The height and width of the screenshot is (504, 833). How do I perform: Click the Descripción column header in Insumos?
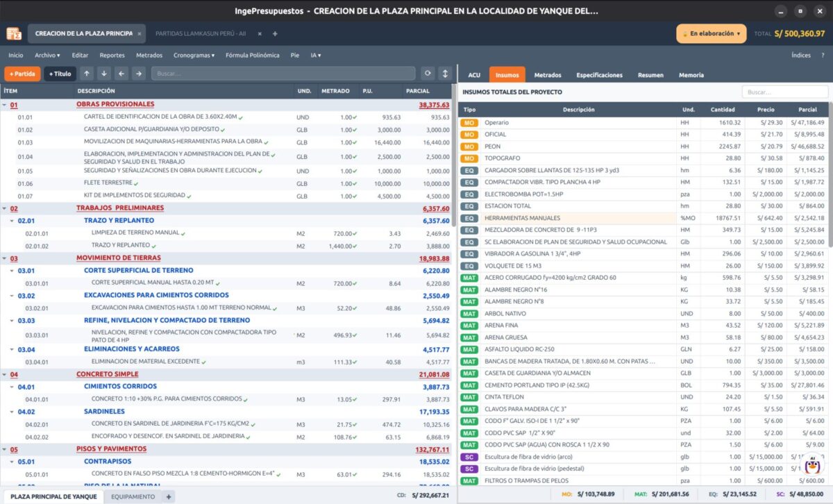pos(579,110)
